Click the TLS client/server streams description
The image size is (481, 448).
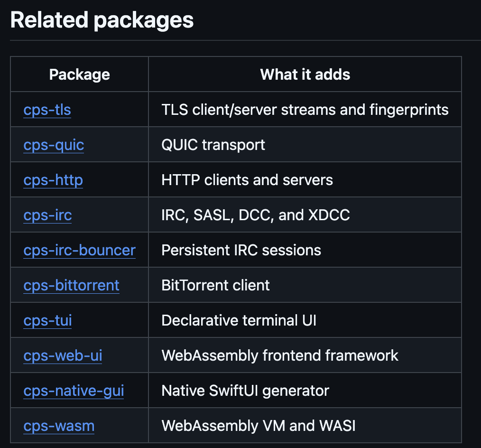pos(305,110)
